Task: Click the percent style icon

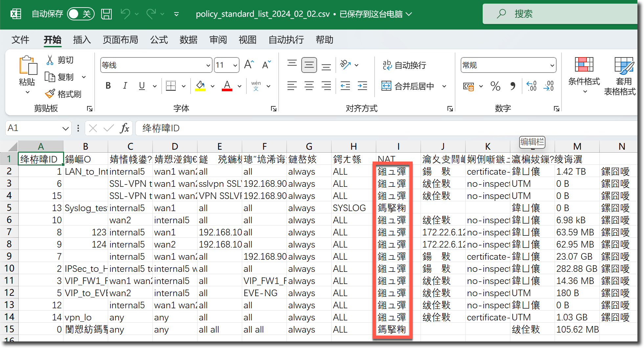Action: tap(495, 86)
